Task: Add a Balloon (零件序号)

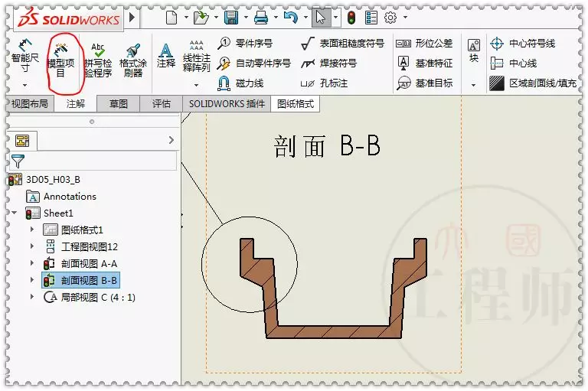Action: coord(245,43)
